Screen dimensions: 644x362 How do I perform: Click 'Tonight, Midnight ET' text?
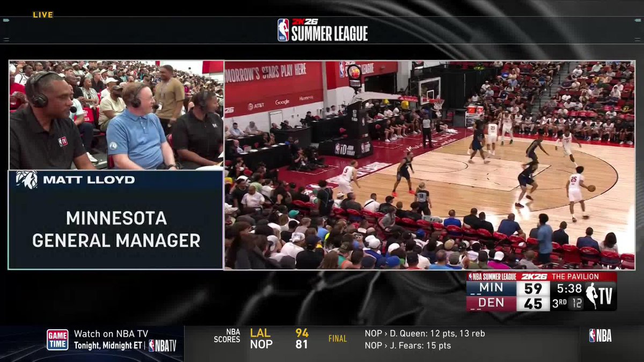[x=108, y=345]
